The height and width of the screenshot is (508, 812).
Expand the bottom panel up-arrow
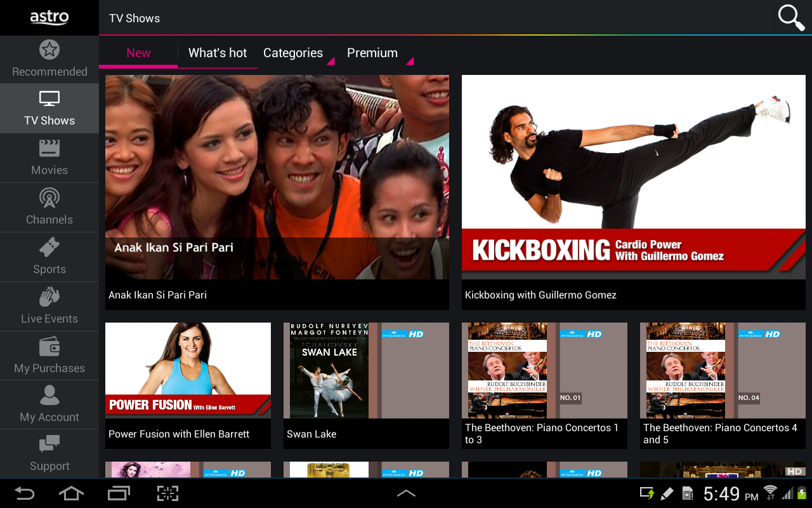click(x=406, y=493)
